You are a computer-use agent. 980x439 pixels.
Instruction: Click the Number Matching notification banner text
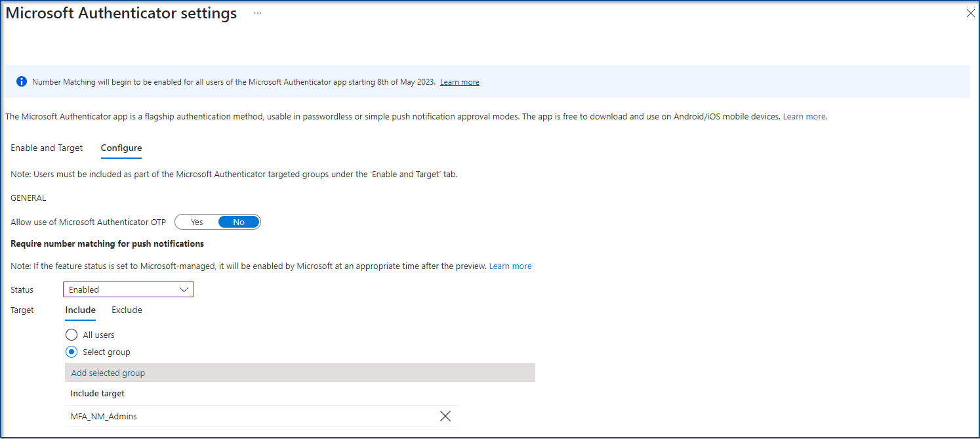coord(233,82)
